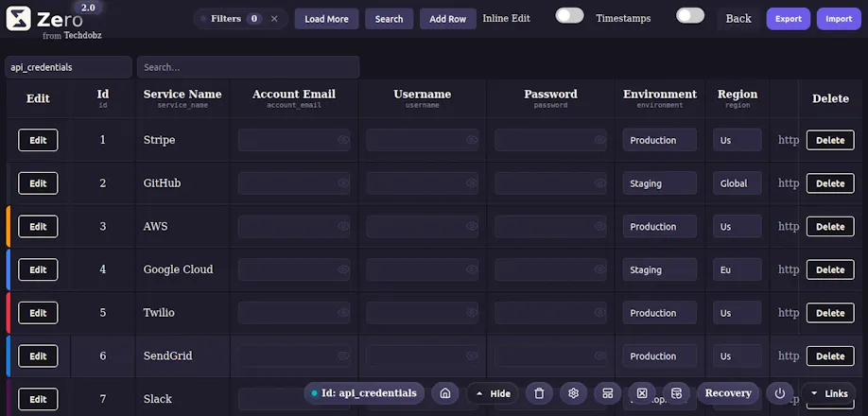Image resolution: width=868 pixels, height=416 pixels.
Task: Click eye icon for GitHub username
Action: (472, 183)
